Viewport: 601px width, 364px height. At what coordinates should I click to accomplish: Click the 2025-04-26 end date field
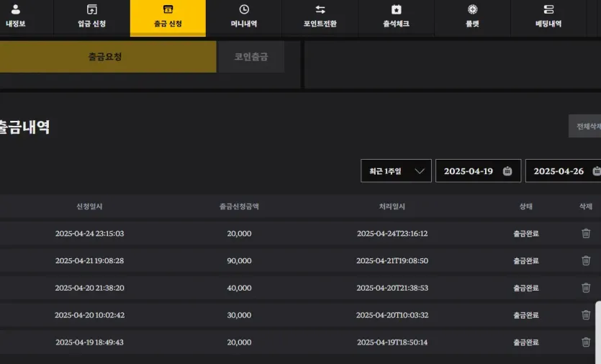coord(564,171)
